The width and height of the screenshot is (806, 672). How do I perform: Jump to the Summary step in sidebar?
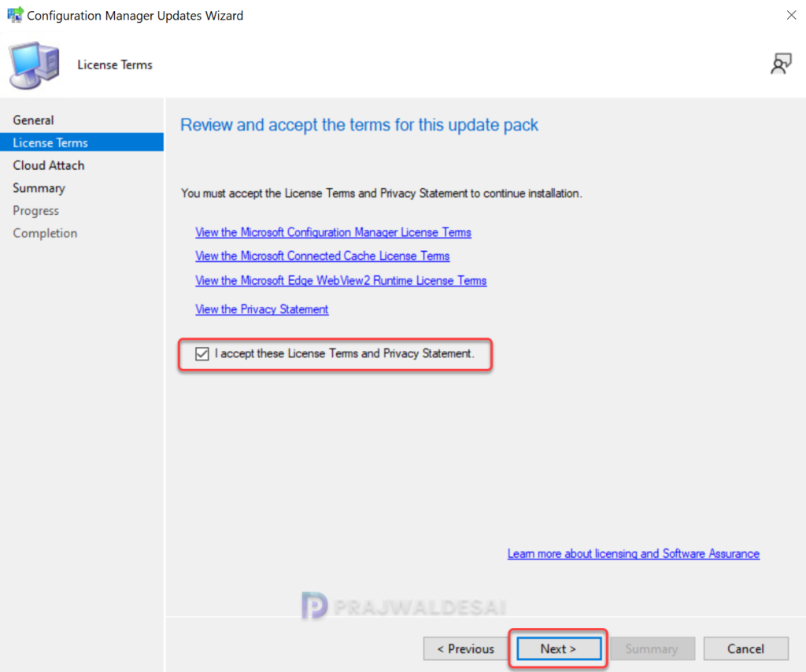click(39, 187)
